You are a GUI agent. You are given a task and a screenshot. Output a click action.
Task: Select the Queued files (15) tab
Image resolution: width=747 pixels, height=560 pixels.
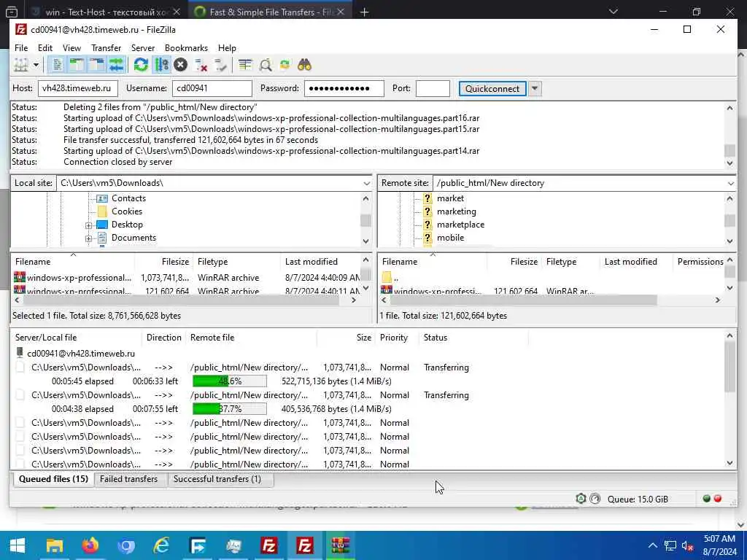click(53, 479)
